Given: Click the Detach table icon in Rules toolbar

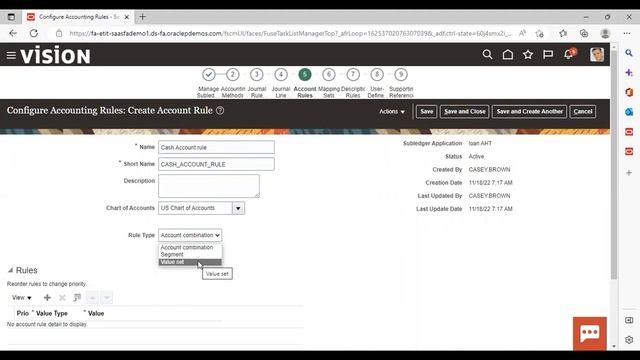Looking at the screenshot, I should 77,298.
